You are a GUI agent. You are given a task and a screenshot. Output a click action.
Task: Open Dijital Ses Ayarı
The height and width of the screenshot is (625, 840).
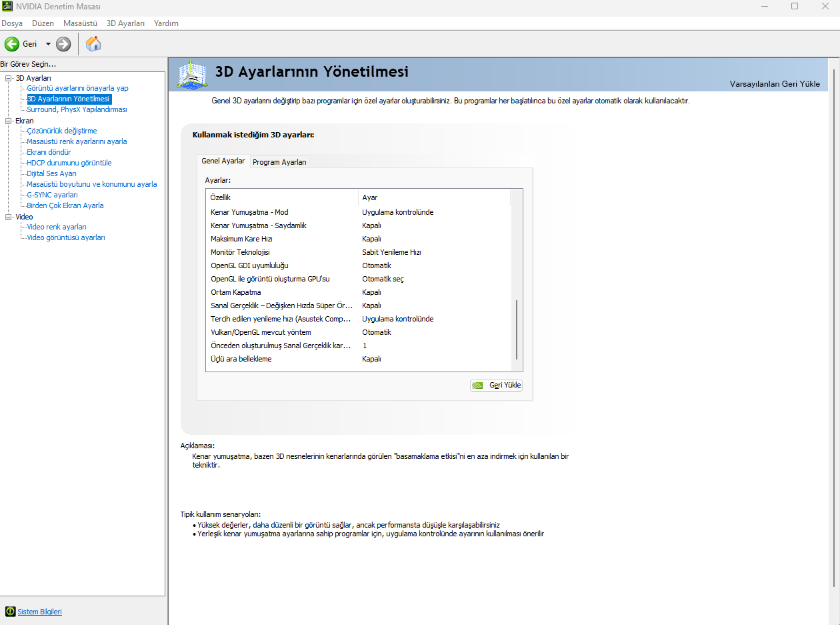click(x=51, y=173)
